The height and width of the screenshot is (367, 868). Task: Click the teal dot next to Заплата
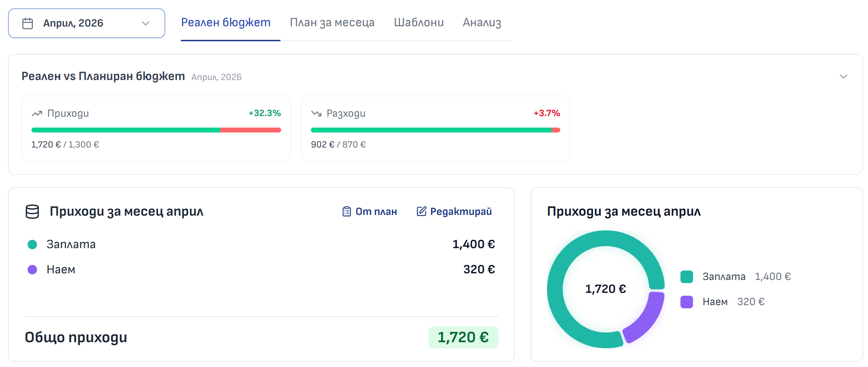tap(32, 244)
